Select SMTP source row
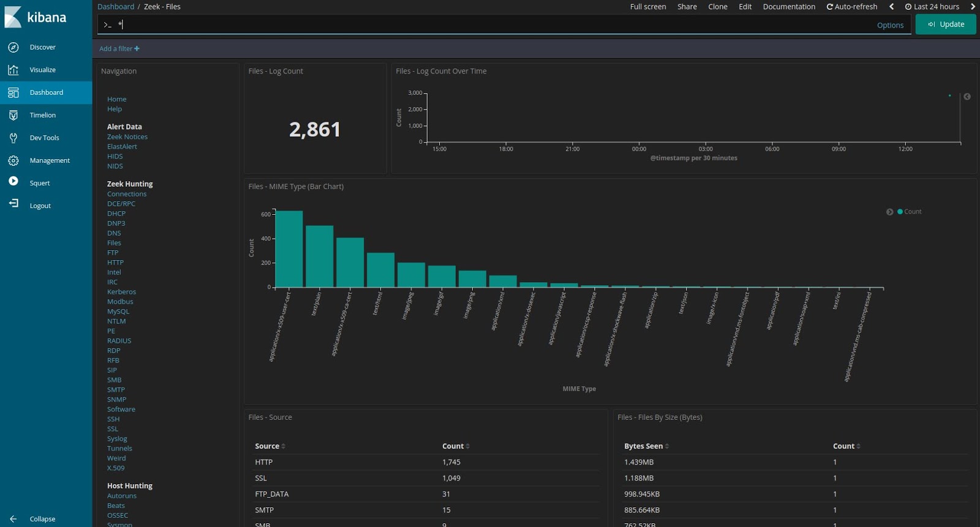The height and width of the screenshot is (527, 980). pyautogui.click(x=427, y=510)
